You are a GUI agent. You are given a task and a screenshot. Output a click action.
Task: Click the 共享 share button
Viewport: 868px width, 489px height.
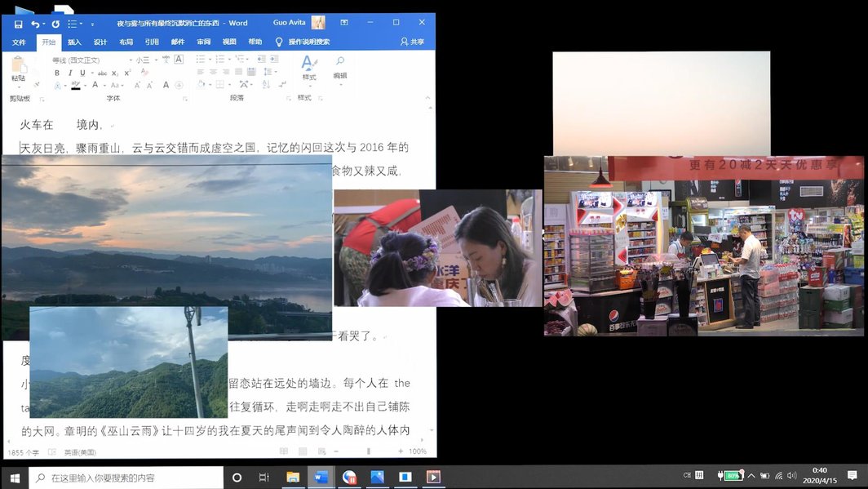coord(412,42)
